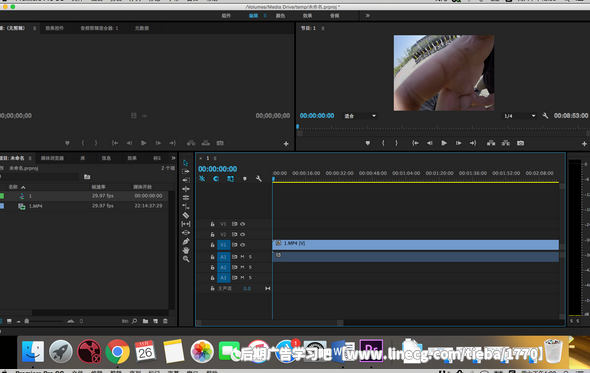
Task: Hide track V1 output with eye
Action: coord(243,245)
